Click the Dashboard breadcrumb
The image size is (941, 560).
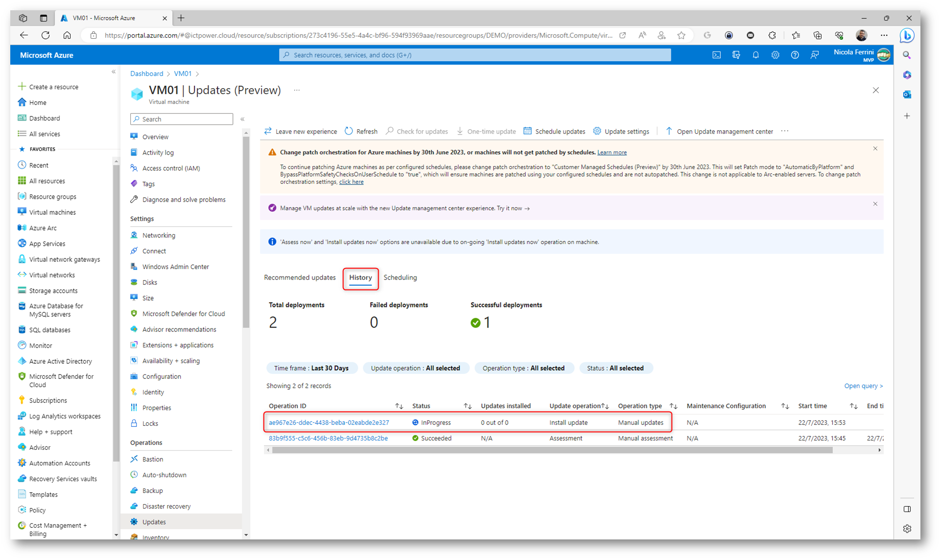[146, 73]
